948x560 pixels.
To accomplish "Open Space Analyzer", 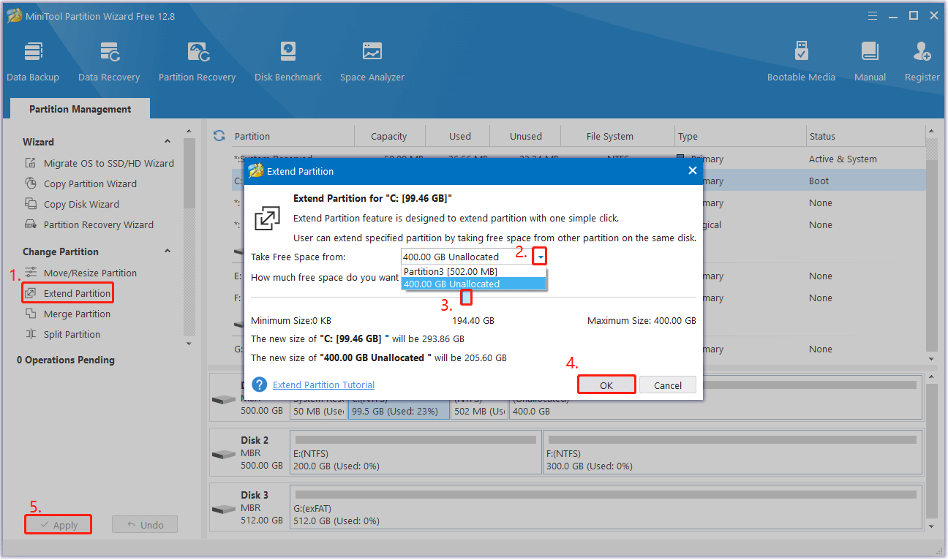I will pyautogui.click(x=372, y=61).
